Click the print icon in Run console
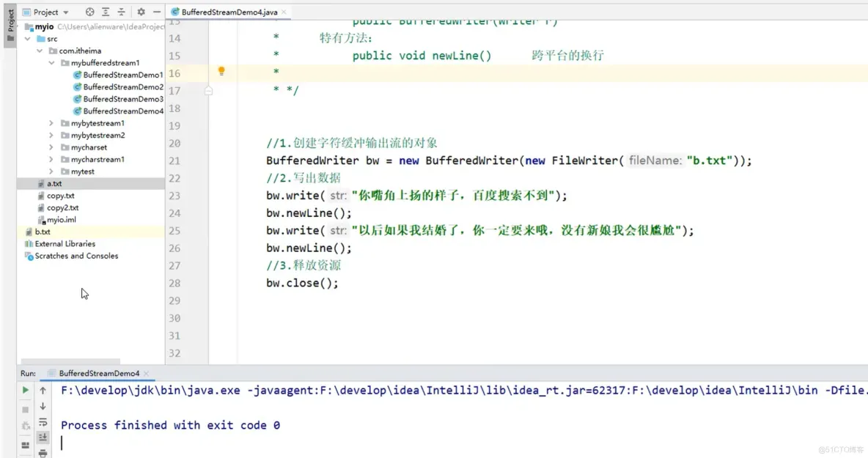The height and width of the screenshot is (458, 868). (x=43, y=453)
